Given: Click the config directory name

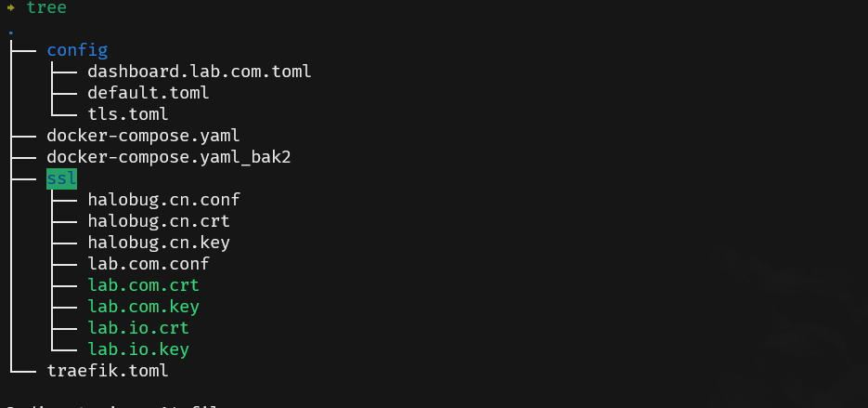Looking at the screenshot, I should click(x=77, y=50).
